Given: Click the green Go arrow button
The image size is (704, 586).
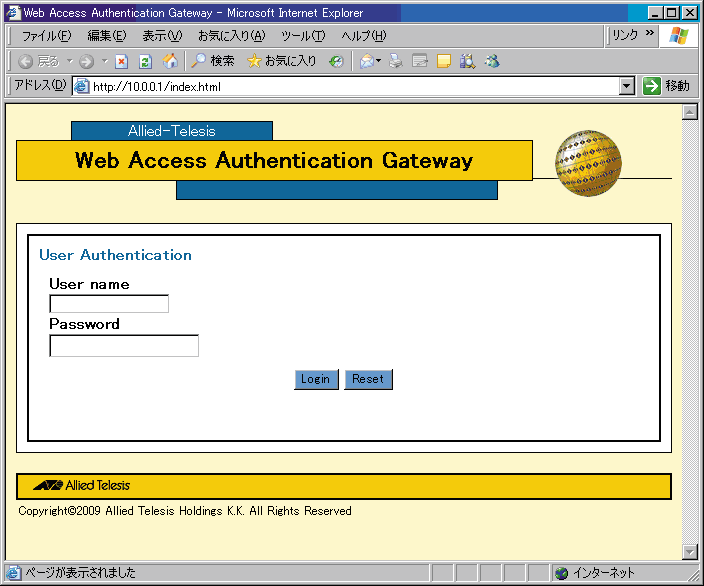Looking at the screenshot, I should (x=651, y=86).
